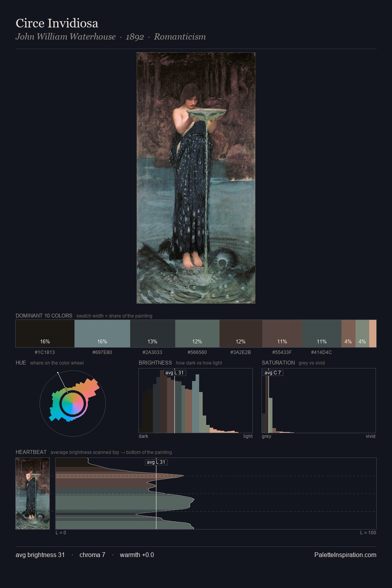The height and width of the screenshot is (588, 392).
Task: Click the title 'Circe Invidiosa'
Action: 57,23
